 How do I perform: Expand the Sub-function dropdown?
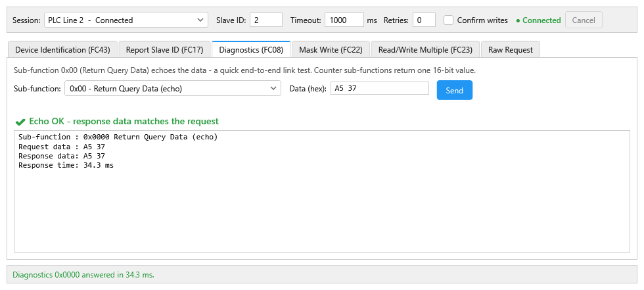pyautogui.click(x=173, y=88)
